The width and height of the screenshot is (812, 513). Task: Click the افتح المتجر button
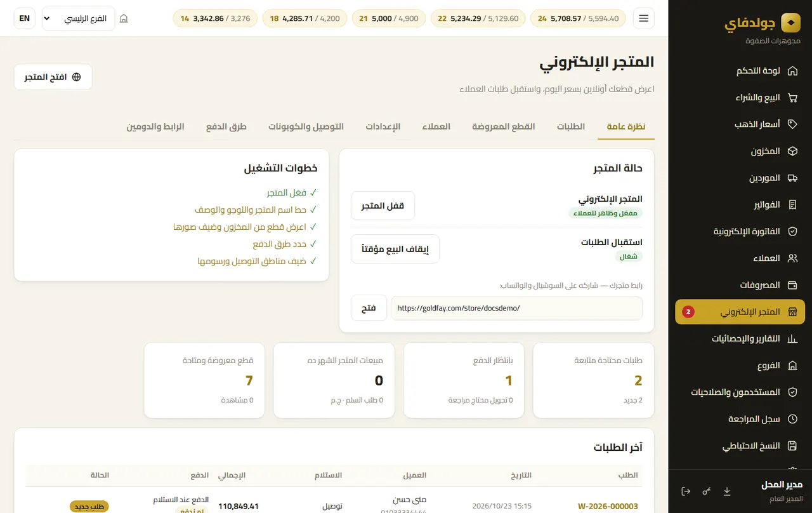tap(53, 77)
